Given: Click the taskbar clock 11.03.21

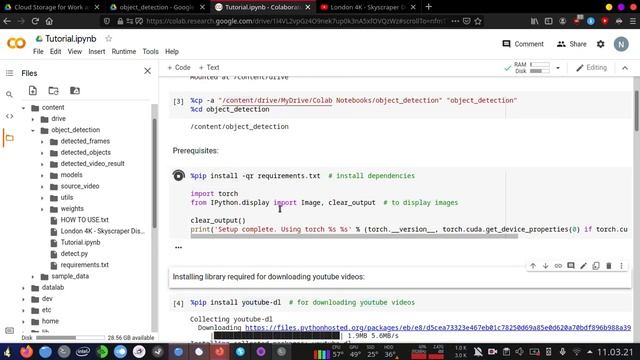Looking at the screenshot, I should pyautogui.click(x=615, y=352).
